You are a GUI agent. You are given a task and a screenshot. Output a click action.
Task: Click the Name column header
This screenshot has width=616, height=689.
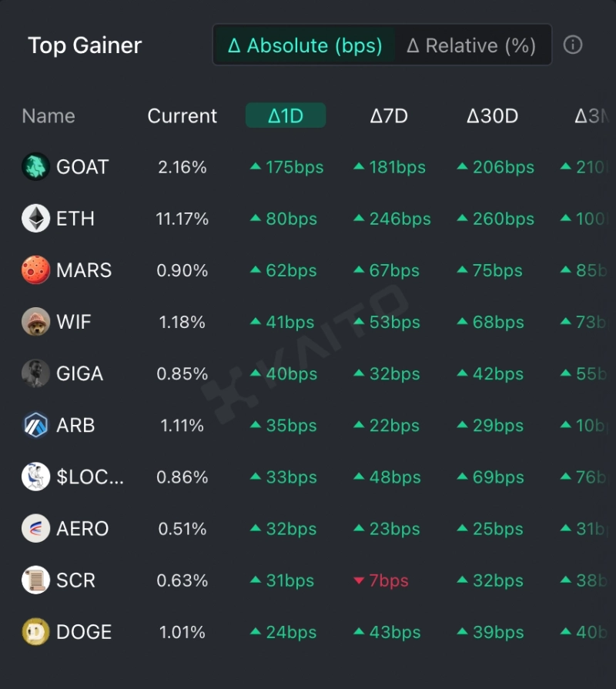pos(49,116)
